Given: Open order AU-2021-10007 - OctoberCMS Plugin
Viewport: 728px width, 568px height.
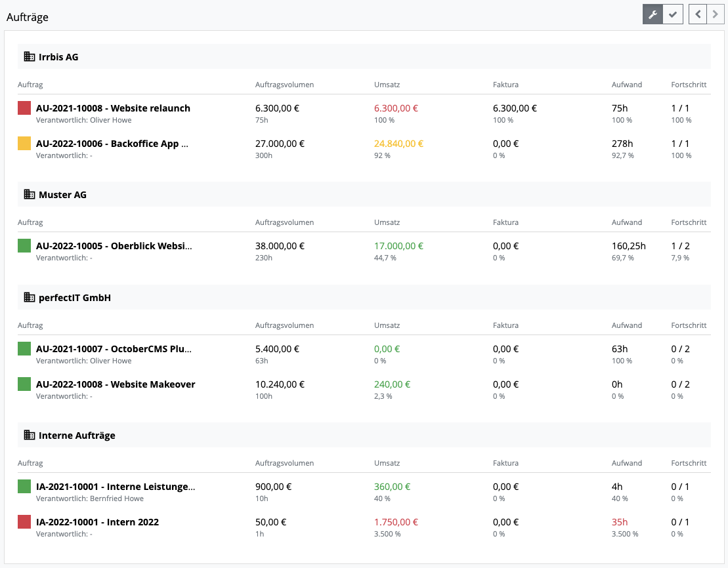Looking at the screenshot, I should [x=114, y=349].
